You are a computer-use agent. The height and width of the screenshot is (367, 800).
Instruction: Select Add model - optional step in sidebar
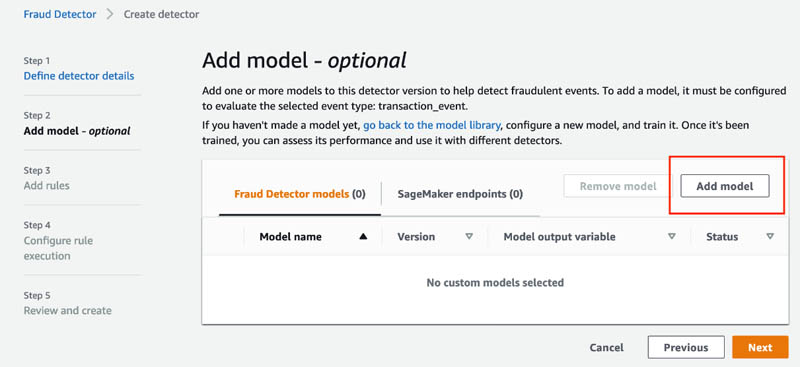click(x=77, y=131)
